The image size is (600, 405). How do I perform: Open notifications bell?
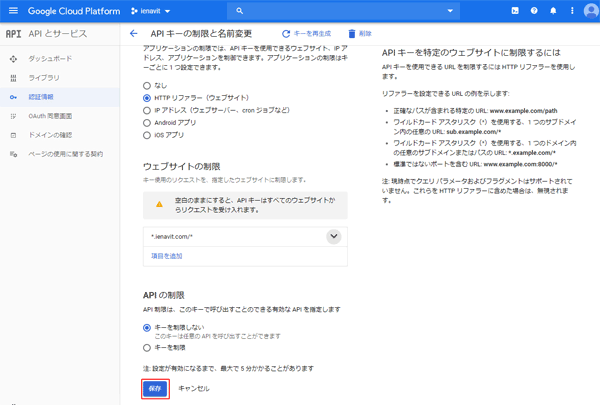[x=553, y=11]
